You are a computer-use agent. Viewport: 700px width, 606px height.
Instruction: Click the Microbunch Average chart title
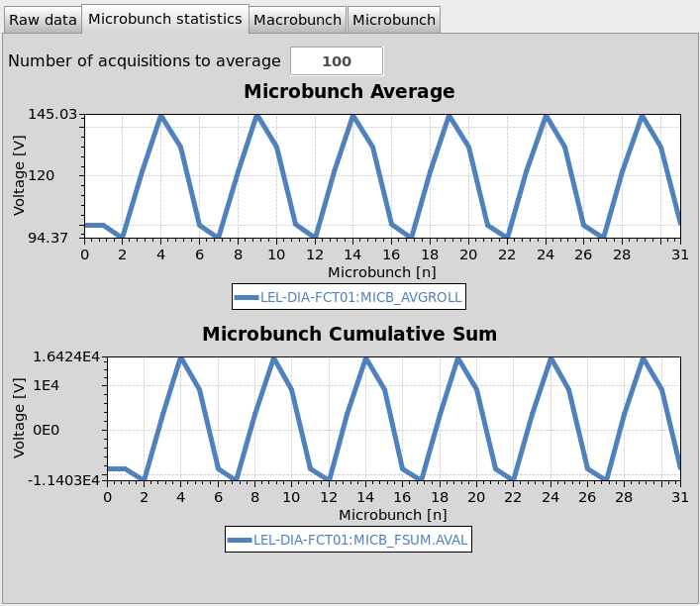point(349,92)
